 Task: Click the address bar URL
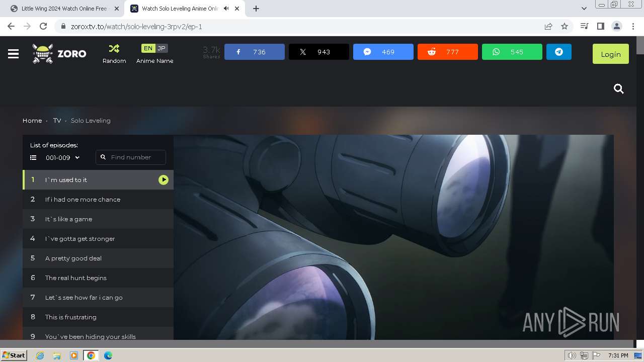click(136, 27)
